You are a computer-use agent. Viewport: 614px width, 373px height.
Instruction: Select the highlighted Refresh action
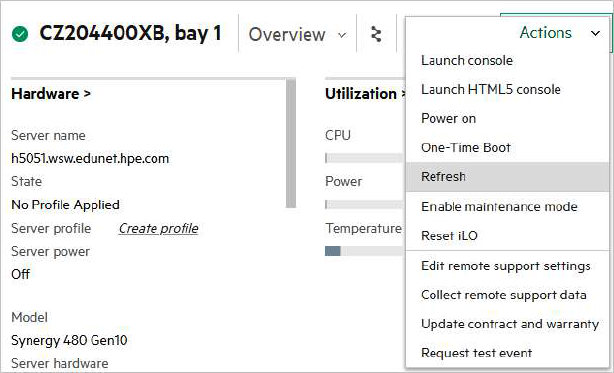(507, 177)
